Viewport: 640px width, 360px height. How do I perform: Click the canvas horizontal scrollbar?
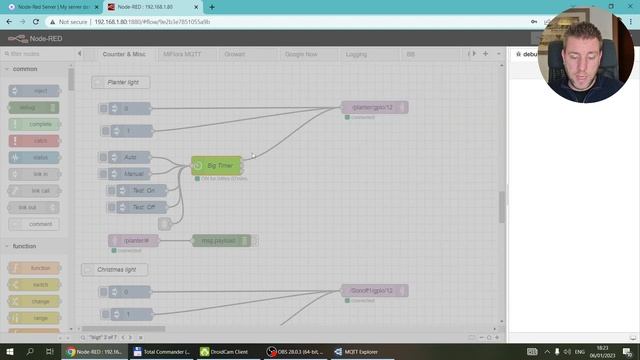[124, 328]
